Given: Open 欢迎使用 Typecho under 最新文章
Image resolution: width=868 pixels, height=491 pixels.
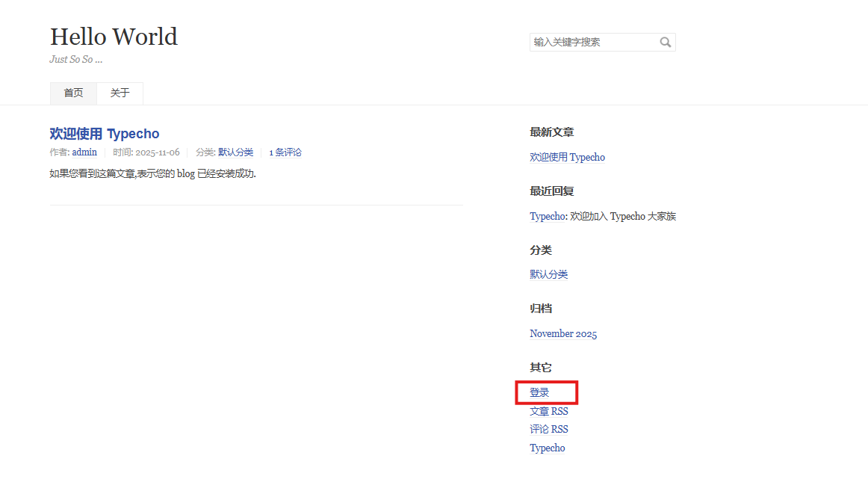Looking at the screenshot, I should pyautogui.click(x=567, y=158).
